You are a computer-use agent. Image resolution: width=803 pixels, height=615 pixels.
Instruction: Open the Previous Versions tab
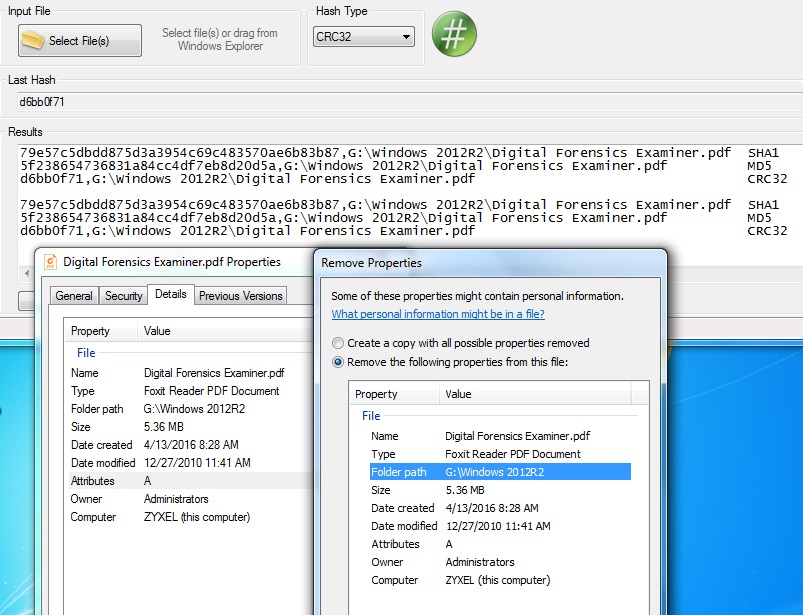pos(240,295)
